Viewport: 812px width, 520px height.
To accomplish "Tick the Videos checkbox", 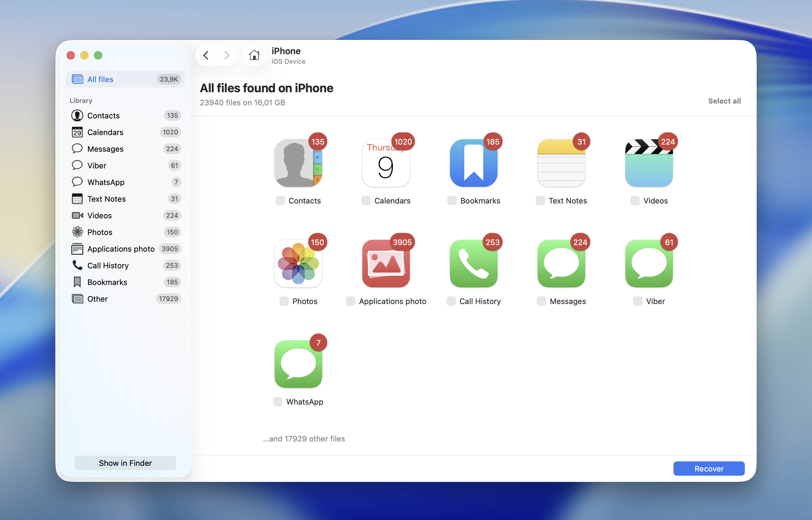I will (635, 201).
